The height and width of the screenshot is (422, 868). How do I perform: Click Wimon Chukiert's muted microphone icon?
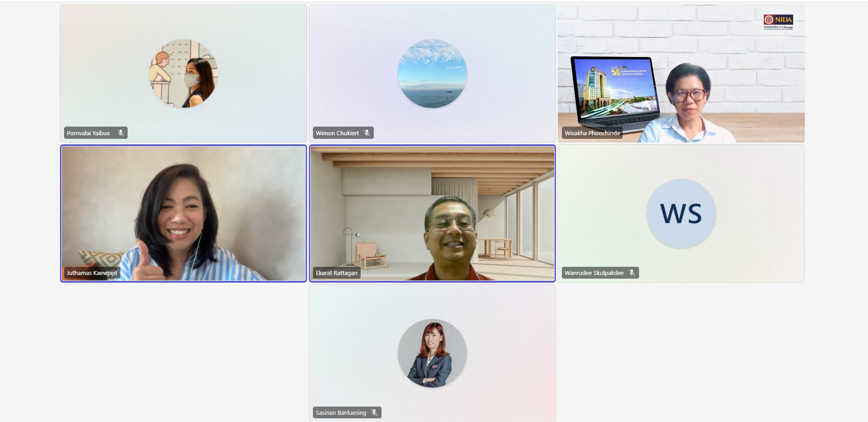367,133
